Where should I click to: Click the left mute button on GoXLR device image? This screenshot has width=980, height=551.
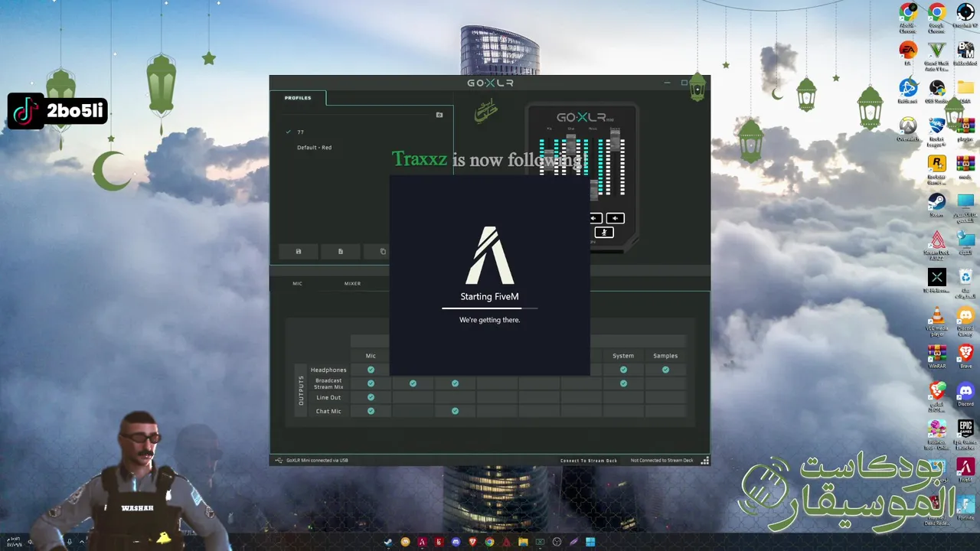click(x=595, y=218)
